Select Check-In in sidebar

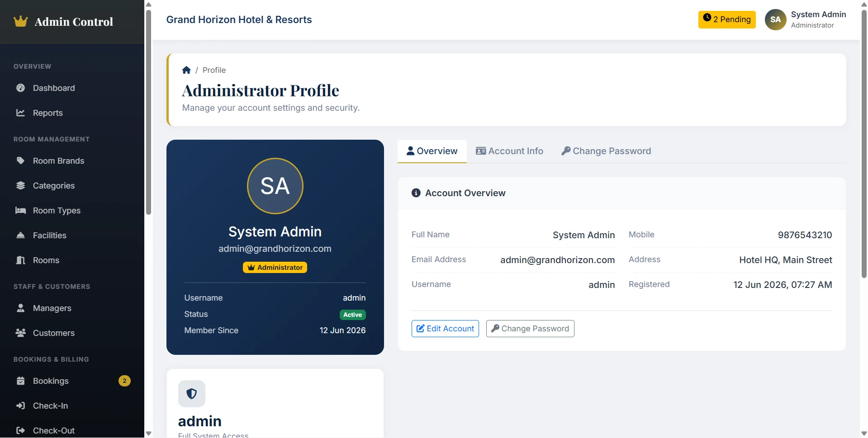[x=72, y=405]
